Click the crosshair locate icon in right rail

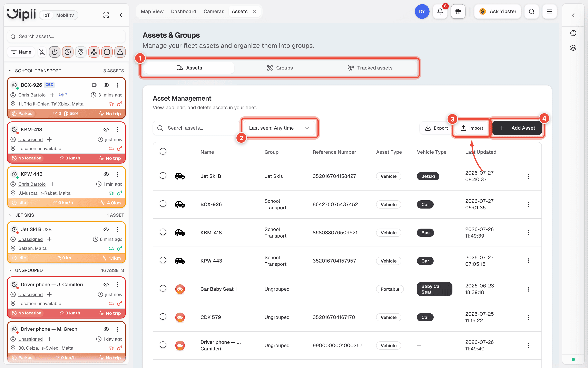[x=573, y=33]
